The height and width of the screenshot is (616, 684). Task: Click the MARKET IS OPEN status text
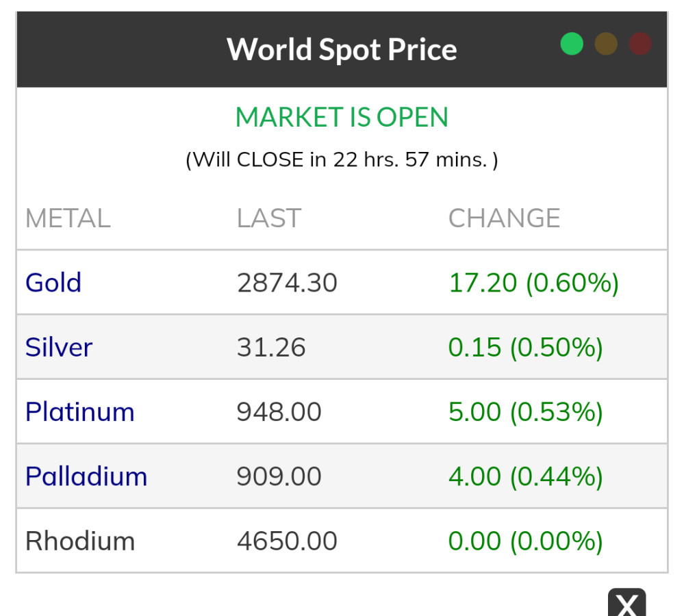[342, 117]
